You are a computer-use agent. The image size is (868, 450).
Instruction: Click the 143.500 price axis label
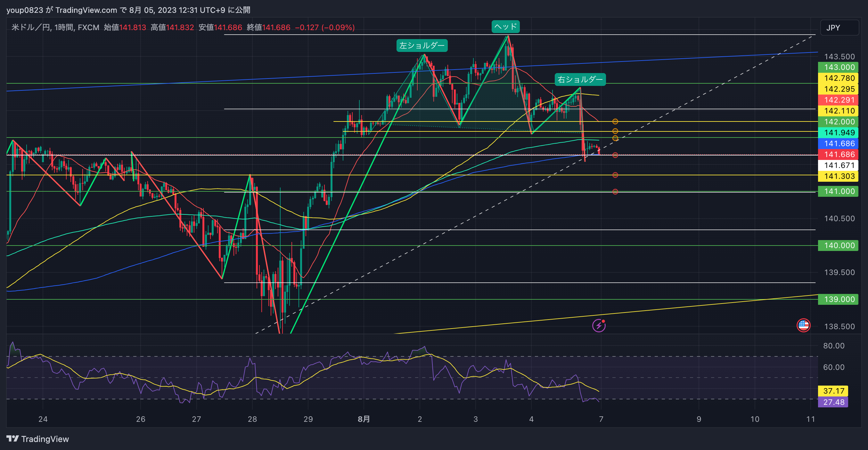point(839,57)
